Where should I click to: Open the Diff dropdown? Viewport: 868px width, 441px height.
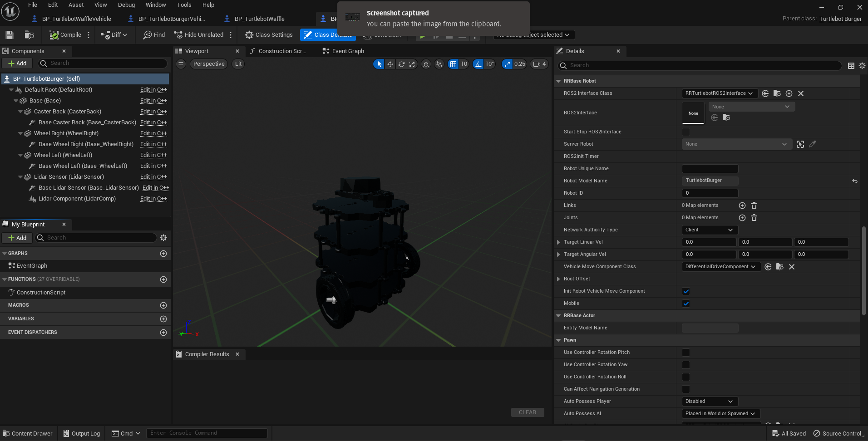pyautogui.click(x=114, y=35)
